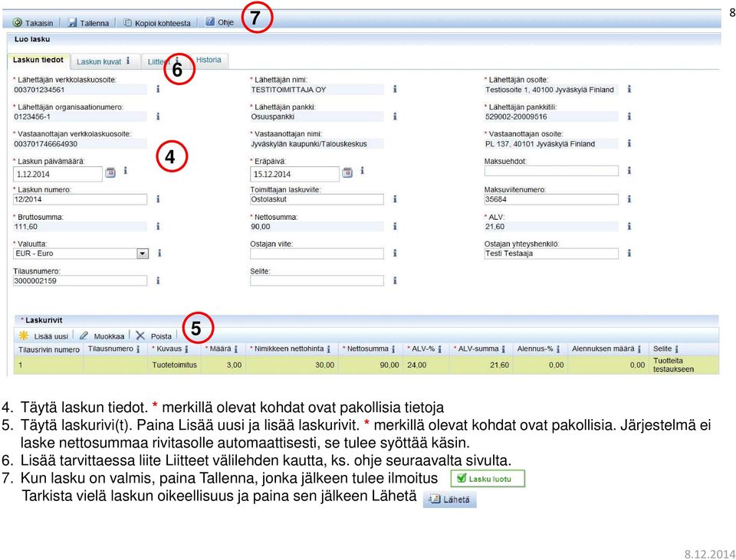This screenshot has height=560, width=736.
Task: Click Maksuehdot input field
Action: (551, 171)
